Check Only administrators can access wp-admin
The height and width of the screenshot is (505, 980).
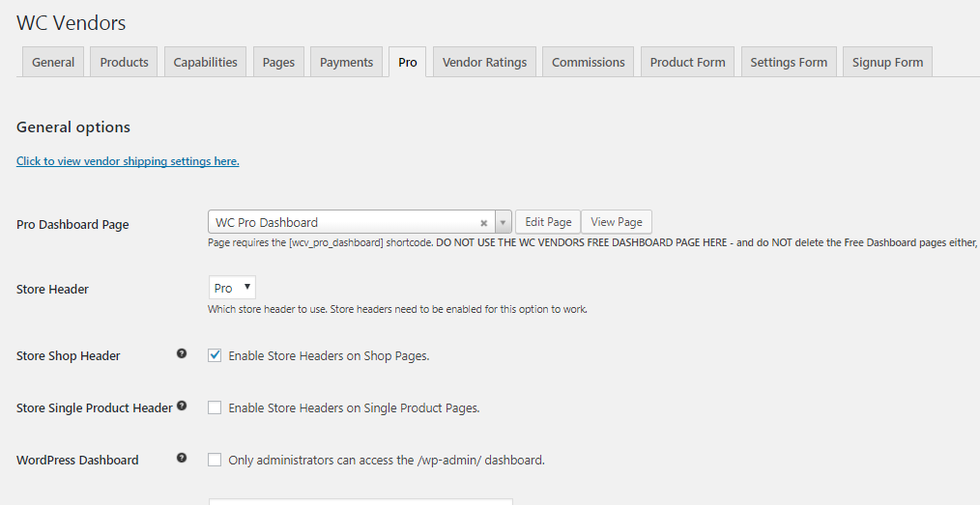point(215,460)
